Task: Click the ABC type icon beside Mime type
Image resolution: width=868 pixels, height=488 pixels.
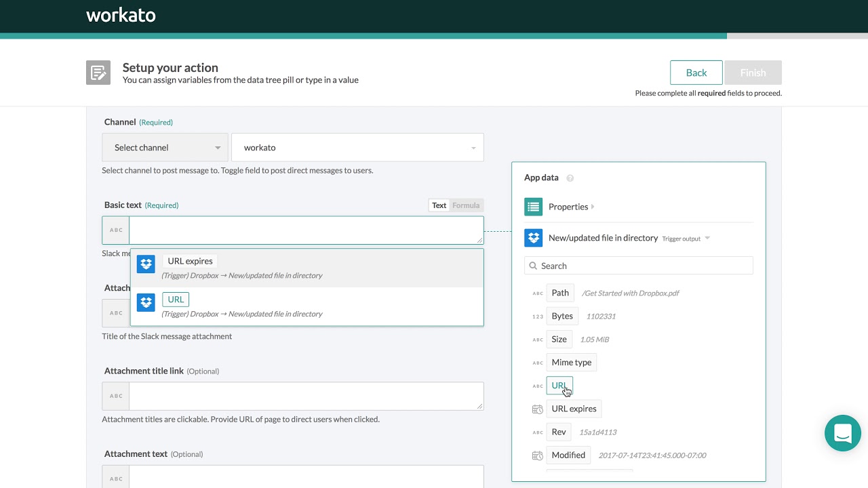Action: [538, 363]
